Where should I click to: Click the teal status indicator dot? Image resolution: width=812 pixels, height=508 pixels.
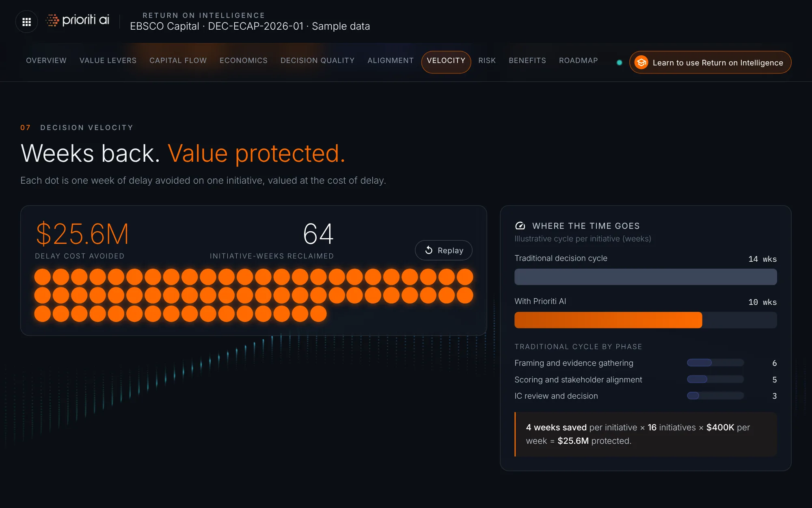(x=619, y=63)
